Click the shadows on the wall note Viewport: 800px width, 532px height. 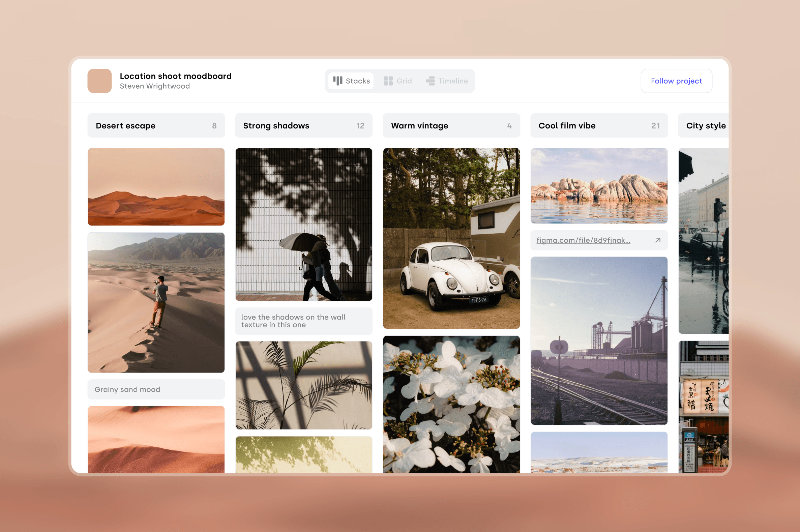304,321
